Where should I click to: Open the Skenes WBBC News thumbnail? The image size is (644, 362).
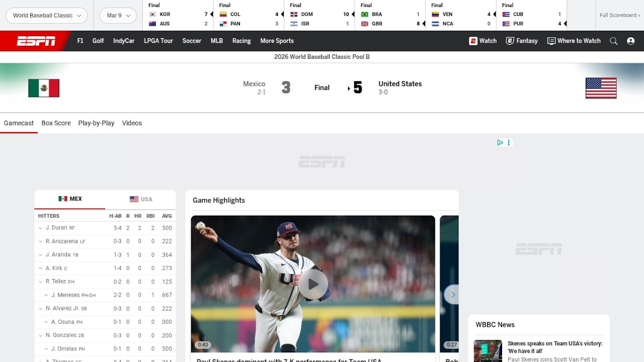[488, 351]
